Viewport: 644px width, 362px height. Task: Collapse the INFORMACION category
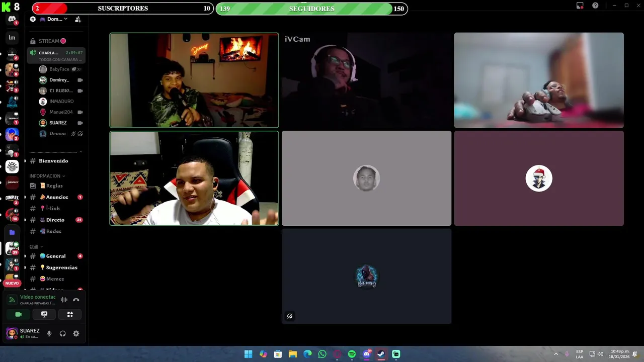coord(47,176)
